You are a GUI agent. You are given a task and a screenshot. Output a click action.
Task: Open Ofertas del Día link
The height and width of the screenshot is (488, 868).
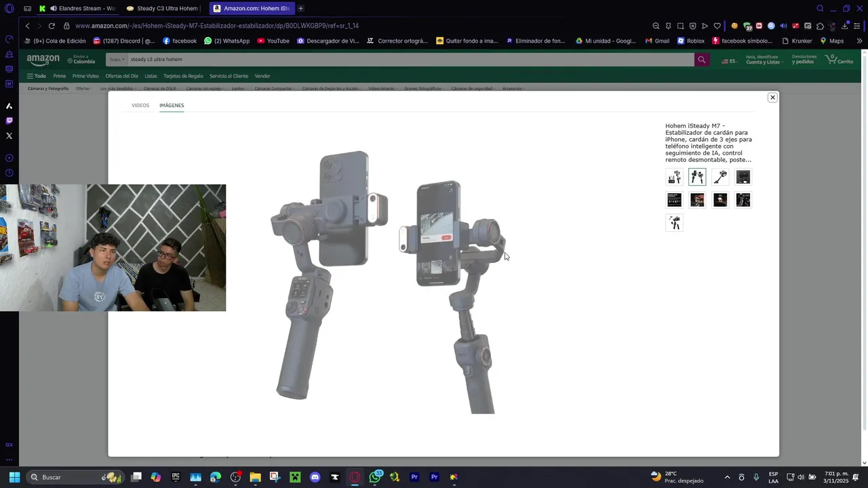click(121, 76)
